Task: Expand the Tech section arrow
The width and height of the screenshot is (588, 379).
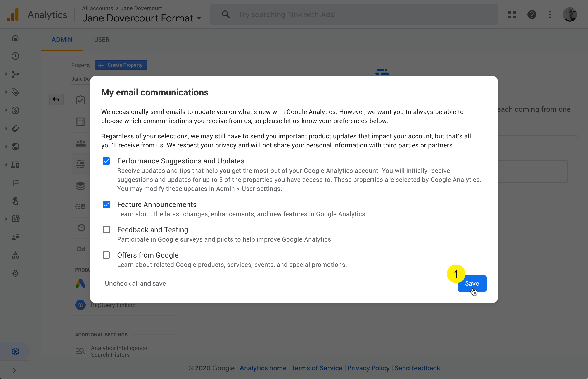Action: (6, 165)
